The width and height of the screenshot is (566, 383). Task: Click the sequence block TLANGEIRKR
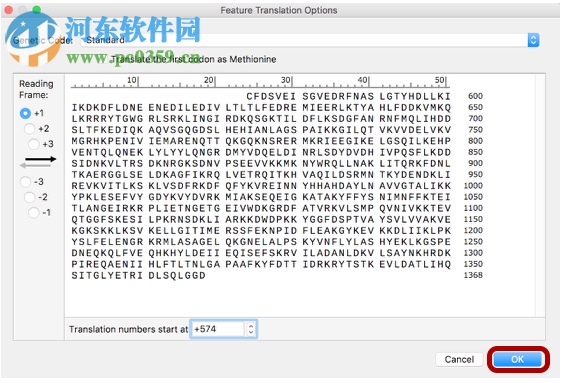point(108,208)
